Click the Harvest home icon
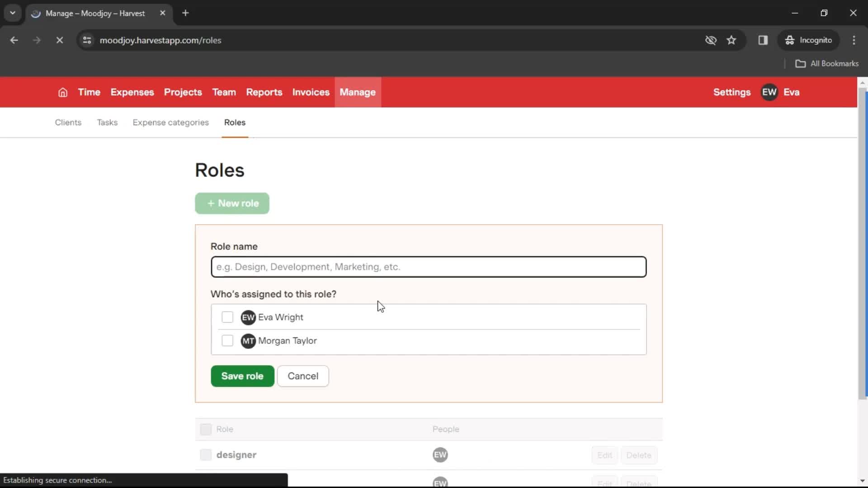Image resolution: width=868 pixels, height=488 pixels. pyautogui.click(x=62, y=92)
